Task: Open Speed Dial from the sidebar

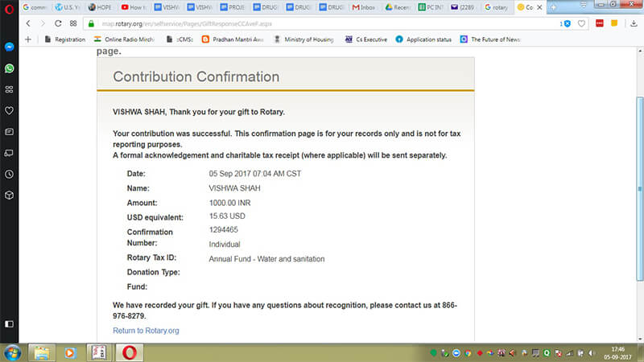Action: (9, 89)
